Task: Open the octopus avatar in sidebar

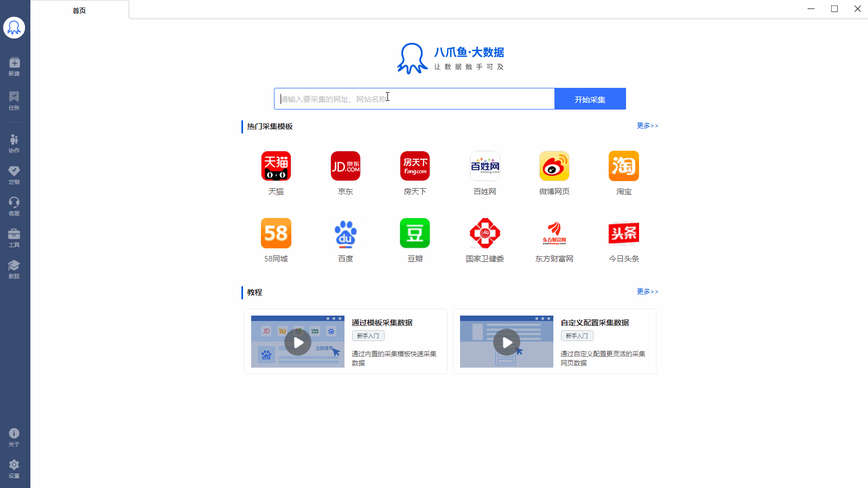Action: point(14,28)
